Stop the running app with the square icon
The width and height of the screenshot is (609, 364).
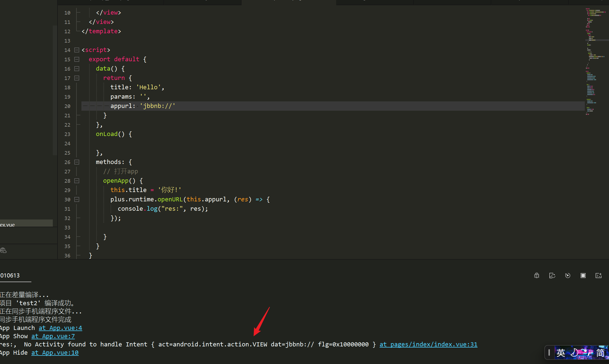[x=583, y=276]
